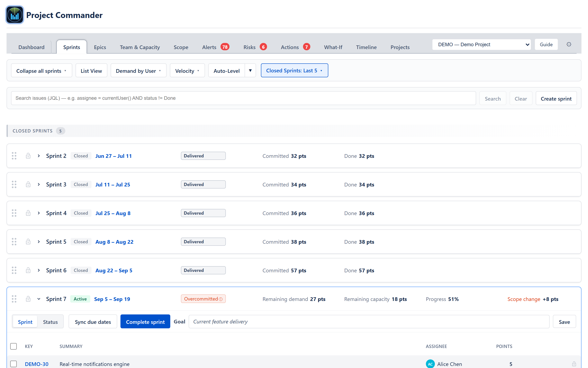Expand Sprint 4 details
Screen dimensions: 588x368
(39, 213)
